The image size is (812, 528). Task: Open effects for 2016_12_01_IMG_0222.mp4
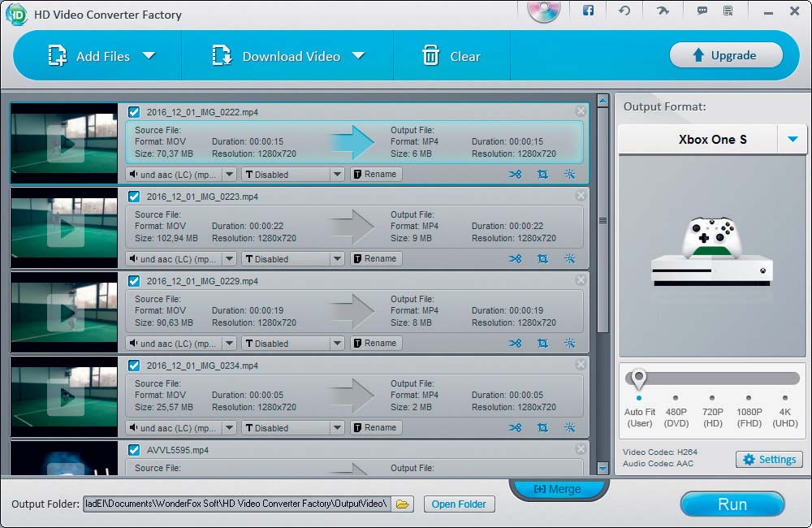[570, 174]
